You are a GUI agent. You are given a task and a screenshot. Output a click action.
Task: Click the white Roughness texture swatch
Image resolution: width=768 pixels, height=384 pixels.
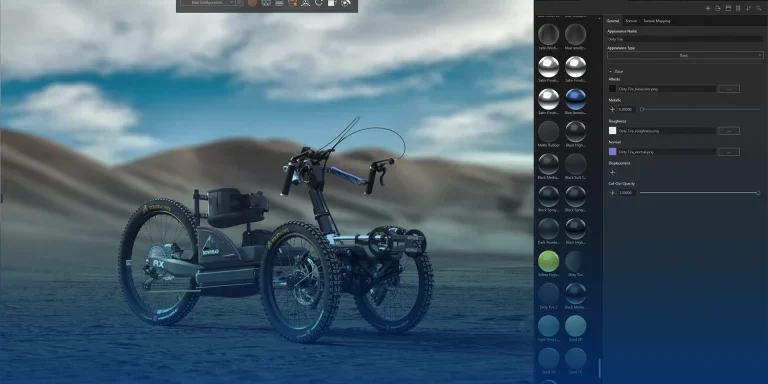point(612,131)
